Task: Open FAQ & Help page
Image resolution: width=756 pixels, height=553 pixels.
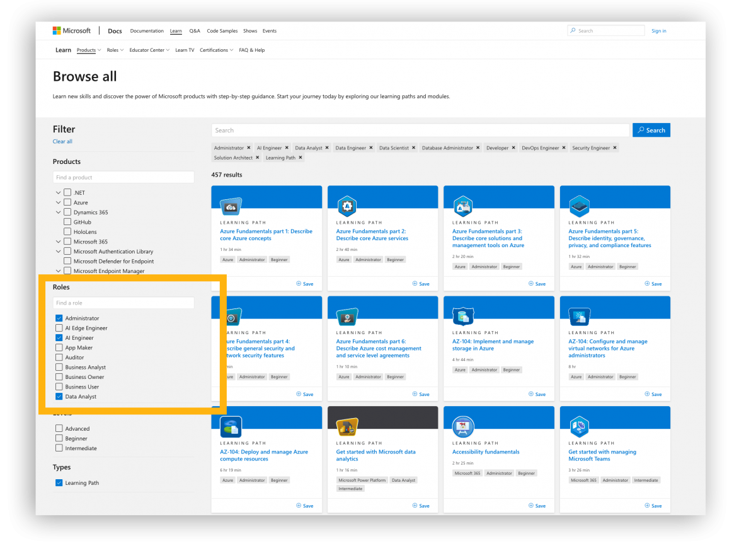Action: [x=252, y=50]
